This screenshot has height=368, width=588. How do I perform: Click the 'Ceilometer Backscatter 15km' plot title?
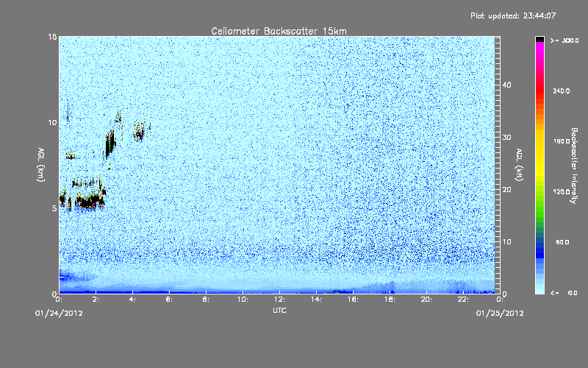coord(279,31)
